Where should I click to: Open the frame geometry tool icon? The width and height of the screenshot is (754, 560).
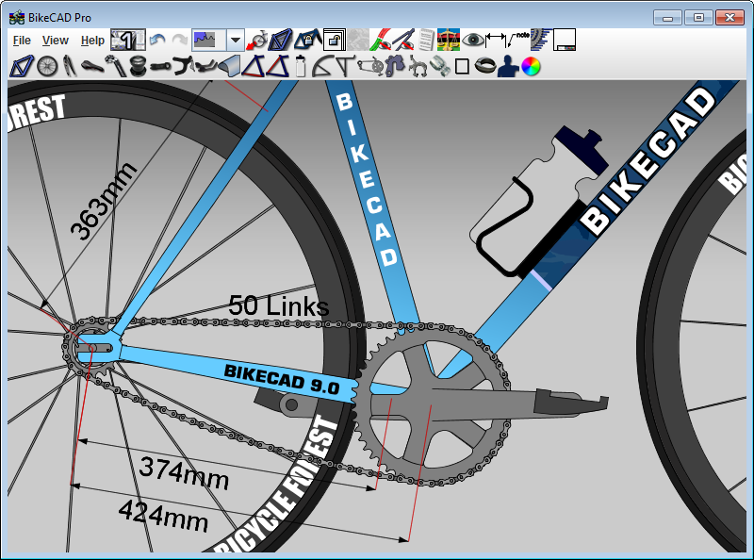(x=21, y=66)
